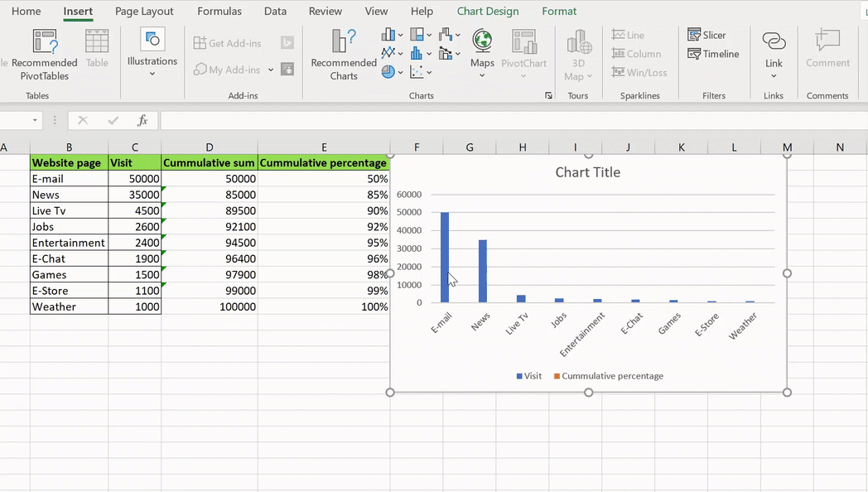Click the PivotChart icon
This screenshot has height=492, width=868.
click(x=523, y=42)
